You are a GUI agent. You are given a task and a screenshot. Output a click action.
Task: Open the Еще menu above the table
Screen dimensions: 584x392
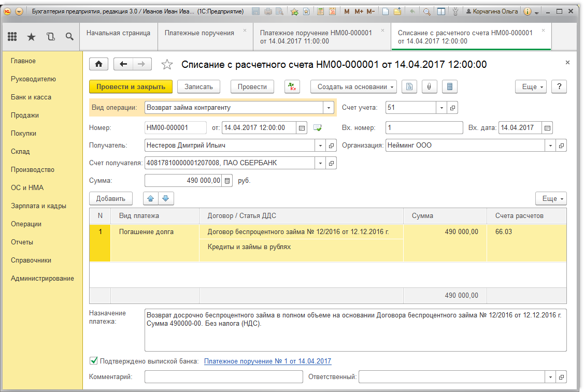point(551,198)
